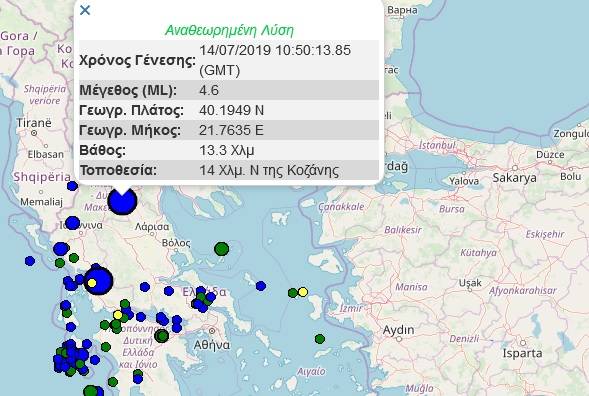Click the latitude value 40.1949 N
The image size is (589, 396).
point(231,110)
